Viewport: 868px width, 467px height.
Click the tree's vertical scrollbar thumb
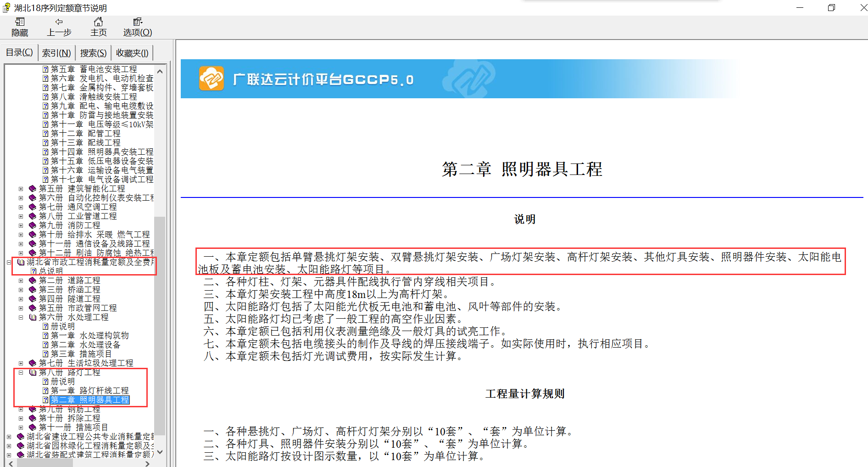point(160,326)
